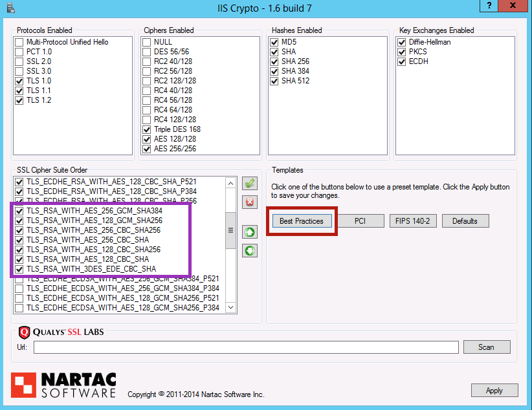Uncheck TLS 1.2 protocol
The width and height of the screenshot is (532, 410).
[19, 100]
